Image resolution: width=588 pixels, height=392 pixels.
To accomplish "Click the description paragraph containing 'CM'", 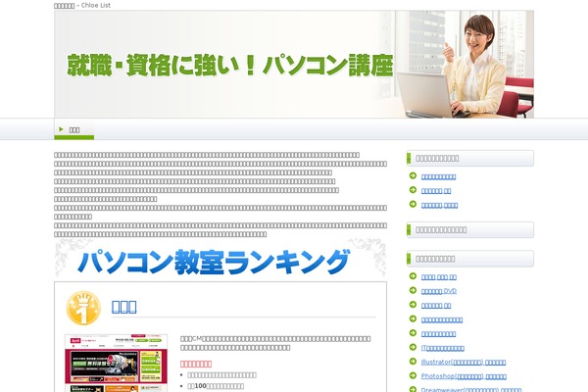I will pyautogui.click(x=275, y=343).
